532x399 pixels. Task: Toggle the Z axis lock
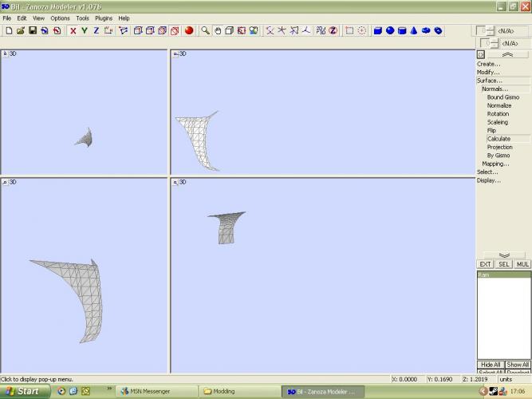(x=97, y=30)
